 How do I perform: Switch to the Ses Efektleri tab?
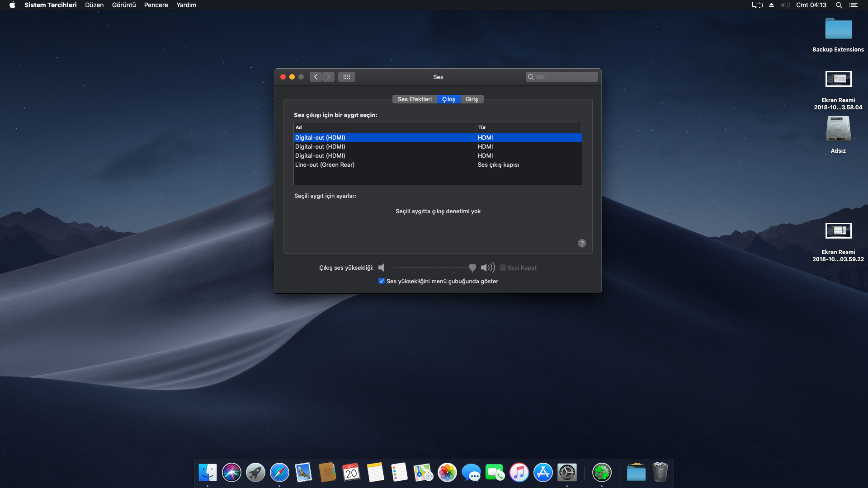[415, 99]
